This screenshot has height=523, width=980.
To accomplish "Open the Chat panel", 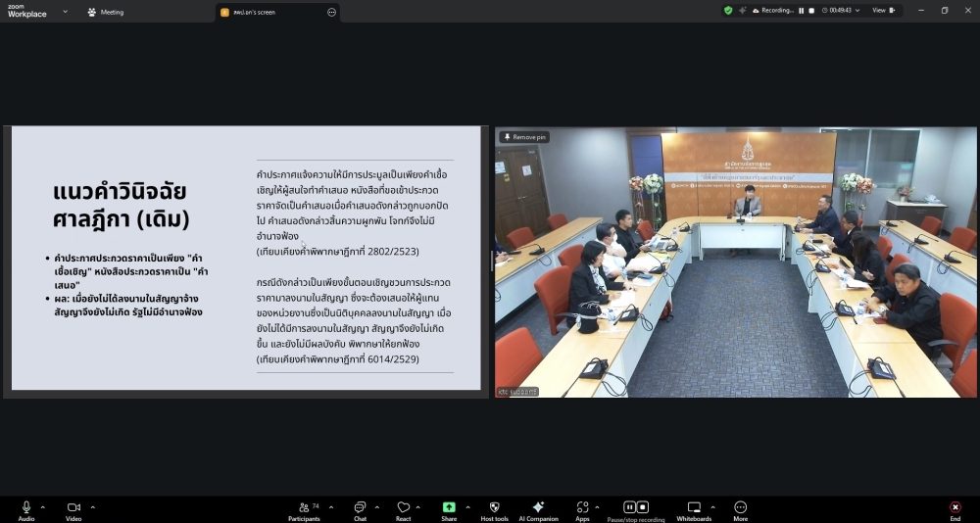I will tap(359, 507).
